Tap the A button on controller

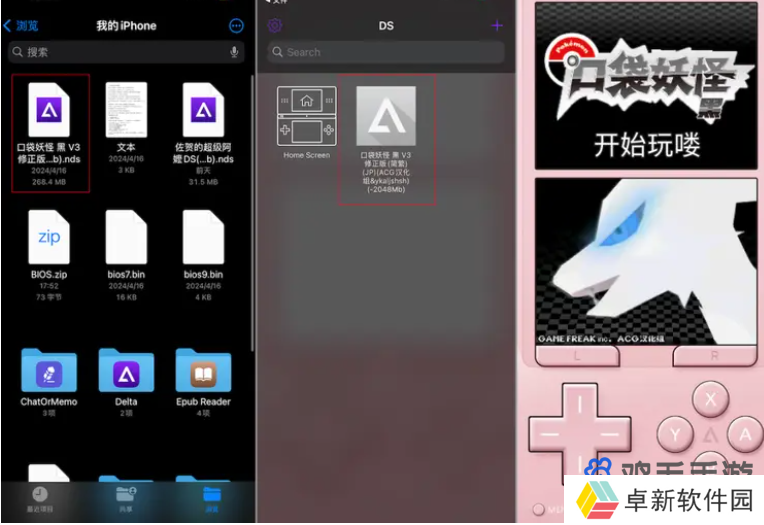[x=745, y=434]
